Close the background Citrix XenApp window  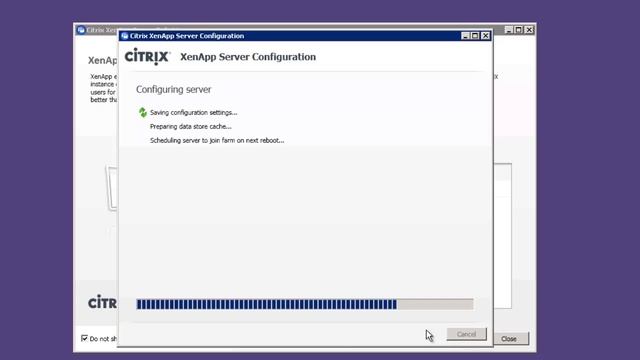coord(529,30)
